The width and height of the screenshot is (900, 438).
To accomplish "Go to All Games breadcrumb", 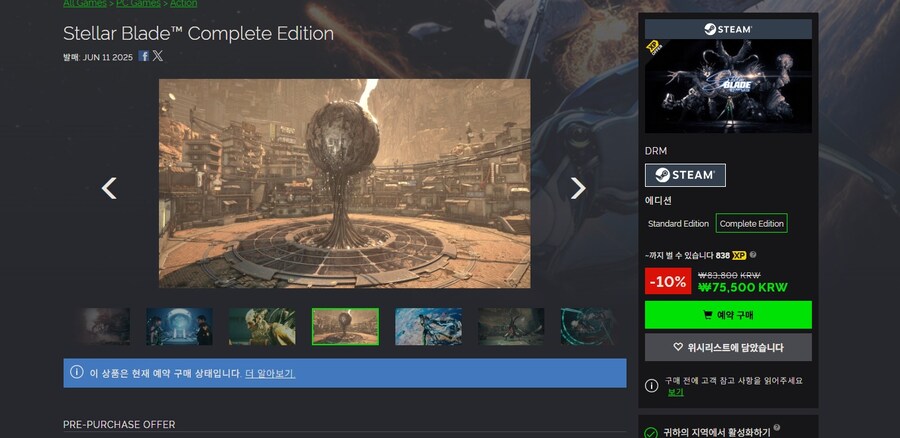I will tap(84, 3).
